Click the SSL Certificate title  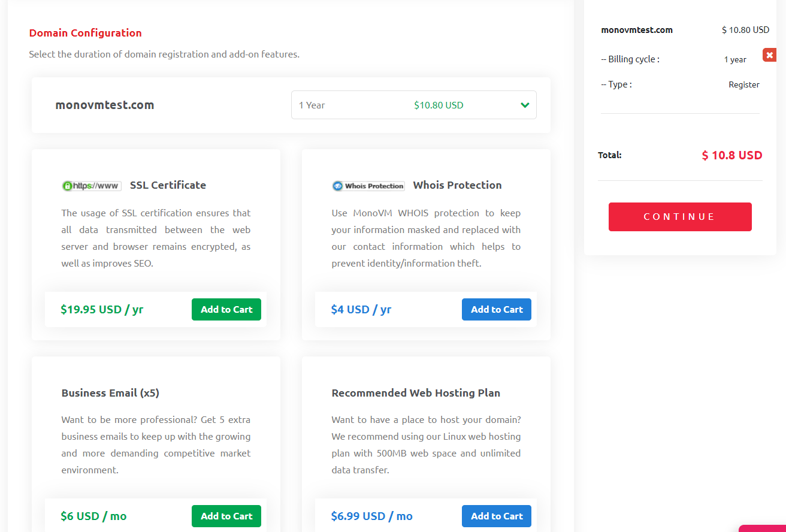coord(168,185)
